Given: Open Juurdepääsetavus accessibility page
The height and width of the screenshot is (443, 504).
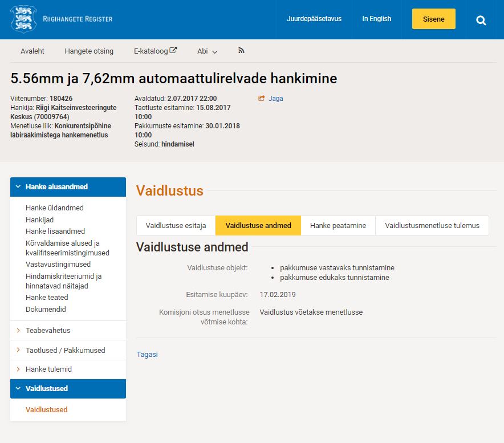Looking at the screenshot, I should pos(314,19).
